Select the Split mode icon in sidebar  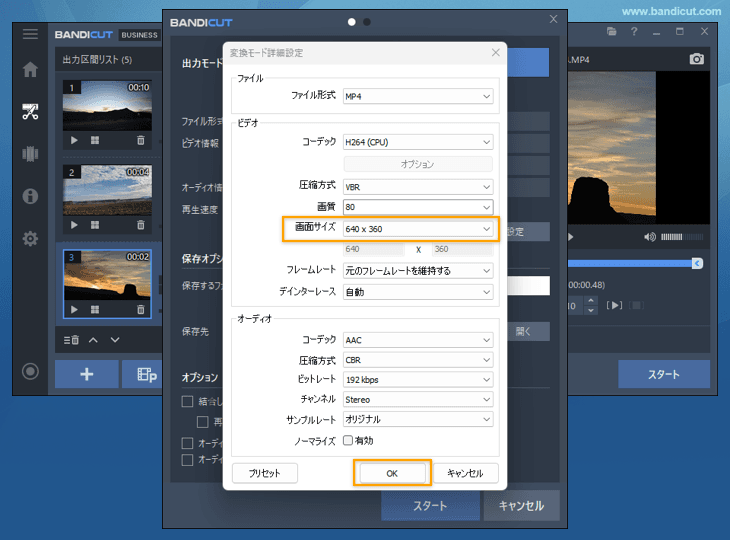click(30, 154)
